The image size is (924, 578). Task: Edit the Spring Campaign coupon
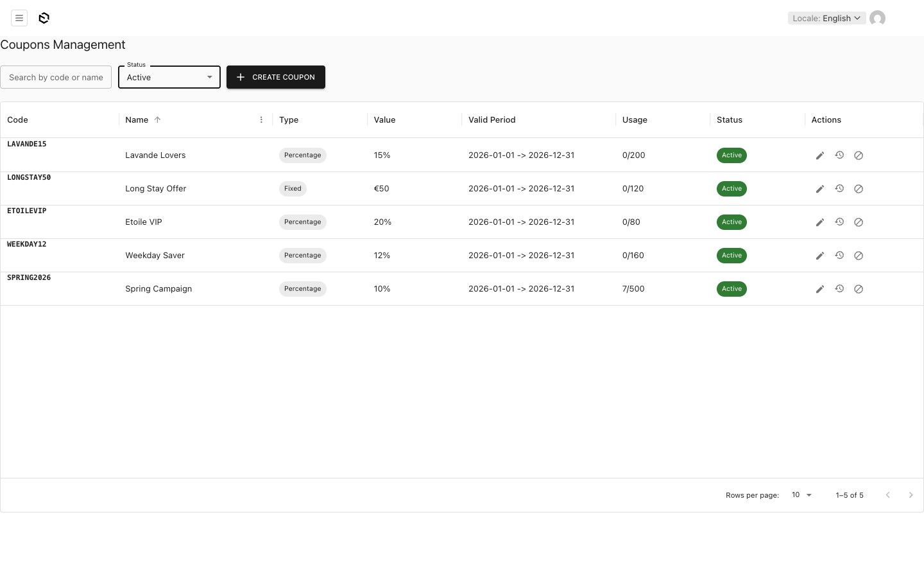[819, 289]
